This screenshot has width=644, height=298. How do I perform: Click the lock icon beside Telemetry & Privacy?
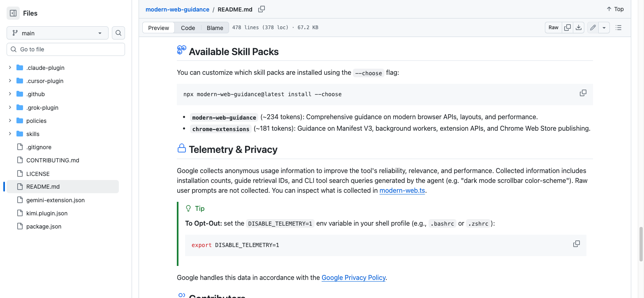tap(181, 148)
